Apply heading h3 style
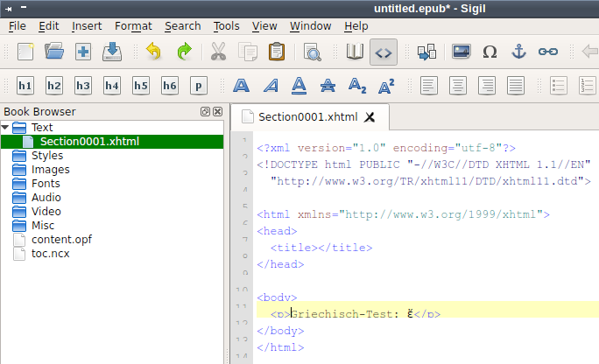 coord(83,86)
